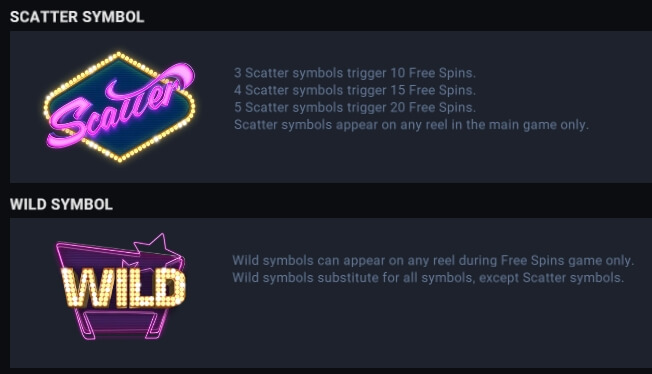Click the golden bulb letter W in WILD
Screen dimensions: 652x374
point(82,288)
